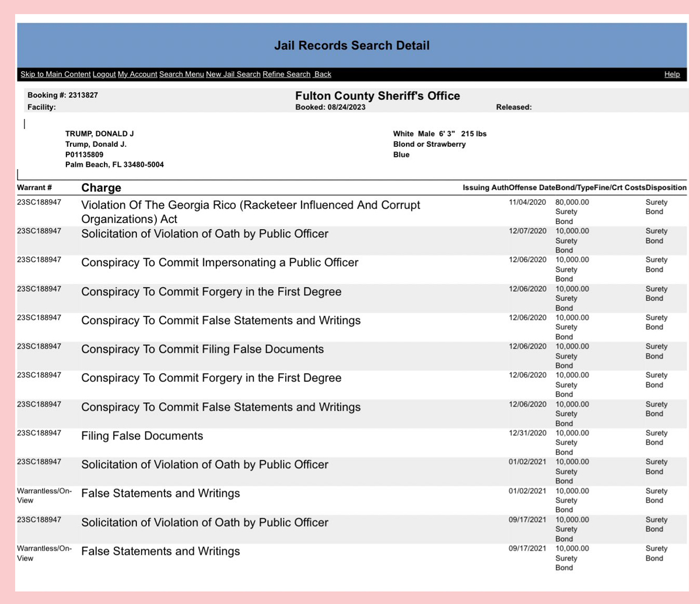700x604 pixels.
Task: Click the Facility: label
Action: click(x=41, y=107)
